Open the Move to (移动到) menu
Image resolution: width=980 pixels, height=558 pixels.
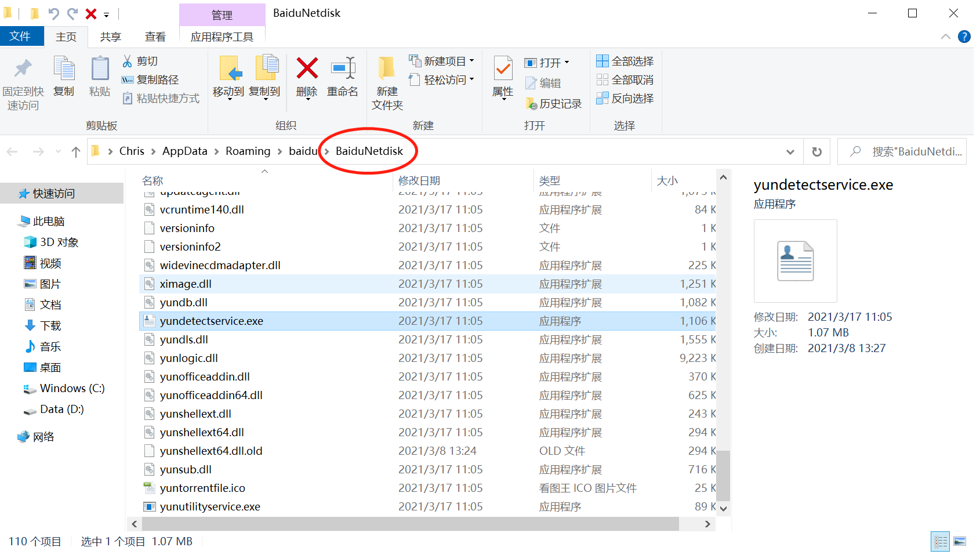[228, 78]
